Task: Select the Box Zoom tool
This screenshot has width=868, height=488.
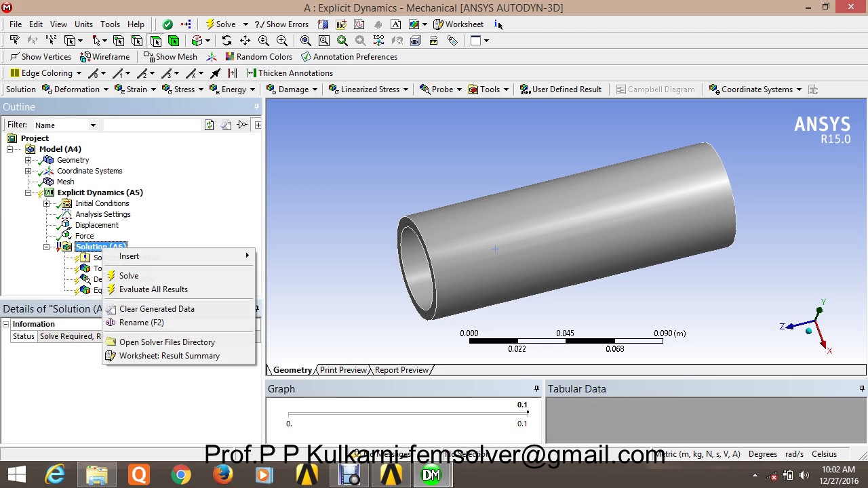Action: coord(281,41)
